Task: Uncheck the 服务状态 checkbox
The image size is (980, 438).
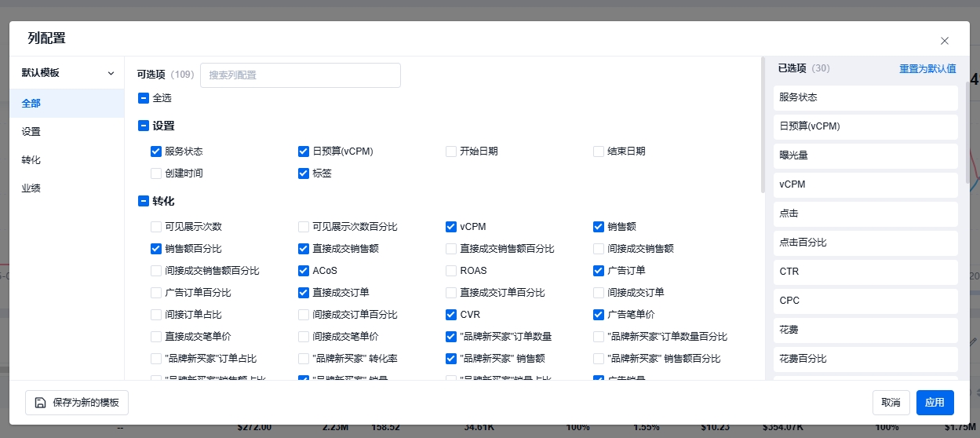Action: tap(155, 151)
